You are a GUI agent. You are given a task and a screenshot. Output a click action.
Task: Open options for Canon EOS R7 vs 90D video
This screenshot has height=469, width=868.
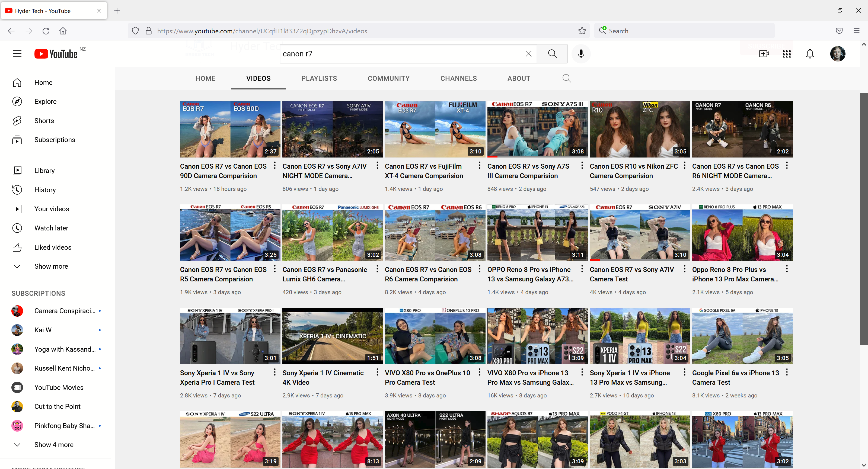coord(275,165)
